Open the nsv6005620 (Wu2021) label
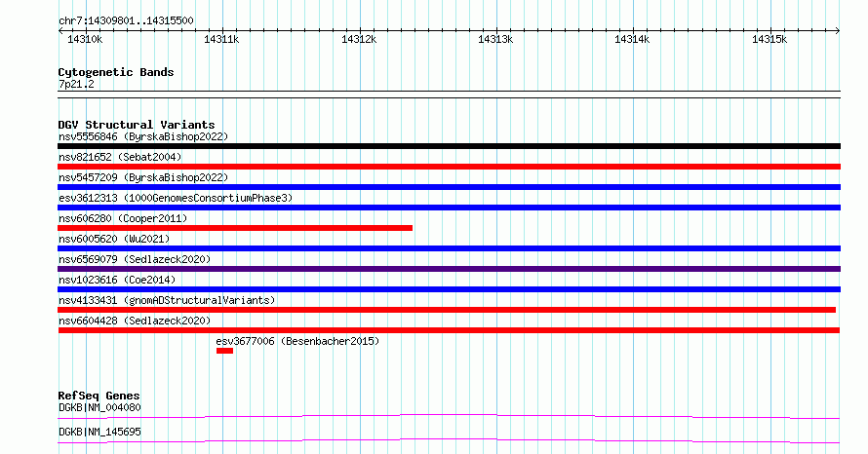 (x=114, y=239)
